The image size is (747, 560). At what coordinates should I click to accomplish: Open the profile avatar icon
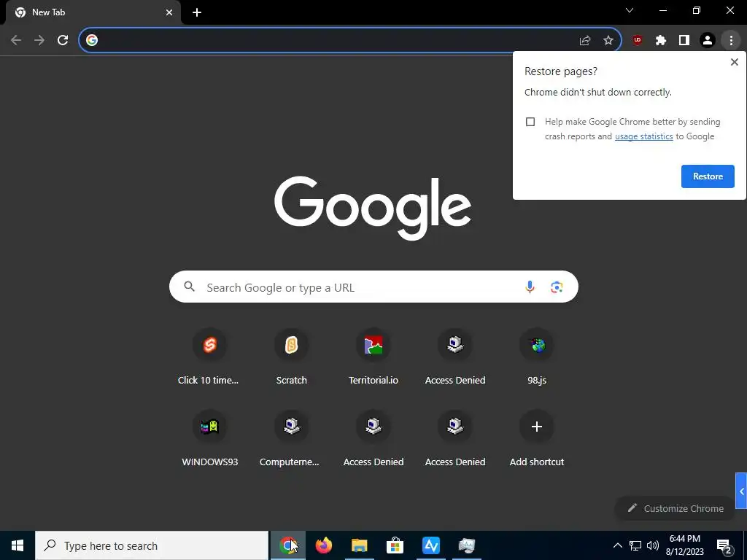[708, 41]
